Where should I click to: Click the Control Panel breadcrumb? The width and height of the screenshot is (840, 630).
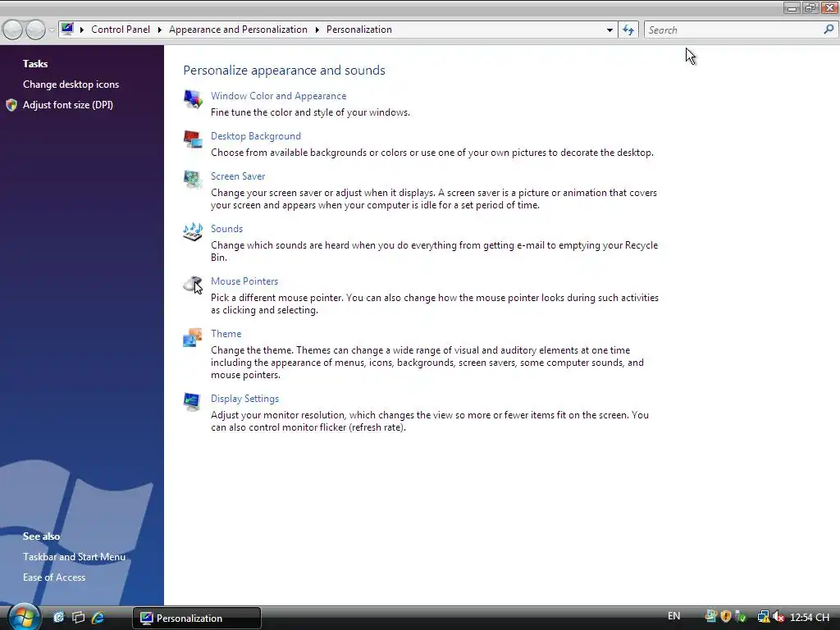[x=121, y=30]
